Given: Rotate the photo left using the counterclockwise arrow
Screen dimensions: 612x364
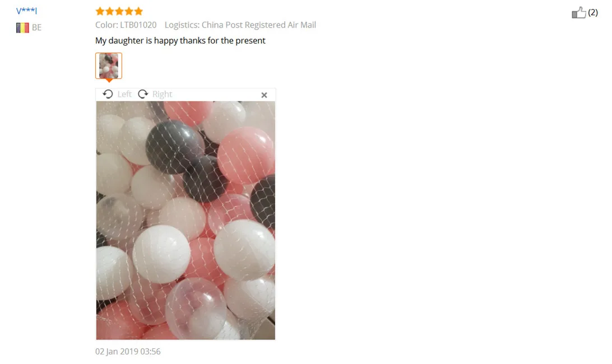Looking at the screenshot, I should tap(108, 94).
